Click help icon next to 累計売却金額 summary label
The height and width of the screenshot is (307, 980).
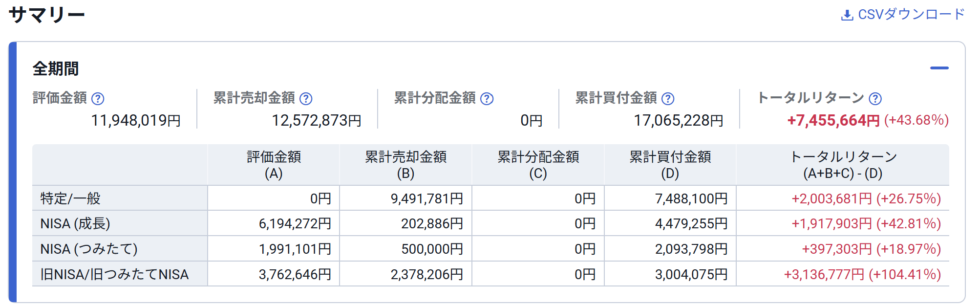pos(306,99)
